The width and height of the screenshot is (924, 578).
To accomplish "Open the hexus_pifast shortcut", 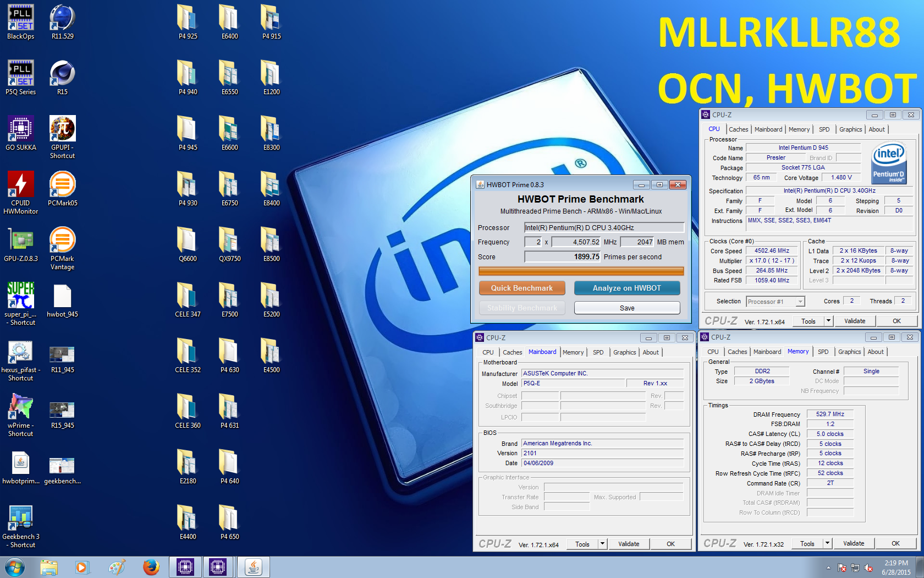I will [20, 359].
